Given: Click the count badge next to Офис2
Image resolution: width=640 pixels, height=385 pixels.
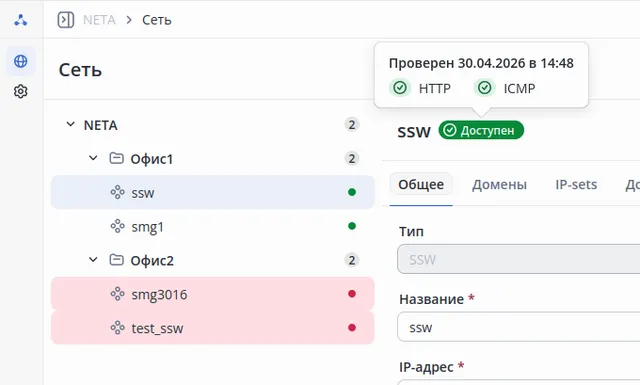Looking at the screenshot, I should pyautogui.click(x=351, y=260).
